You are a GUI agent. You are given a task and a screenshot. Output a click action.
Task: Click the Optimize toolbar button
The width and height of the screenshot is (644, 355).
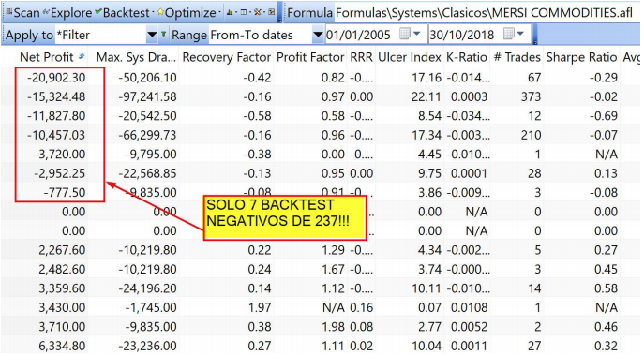(187, 12)
